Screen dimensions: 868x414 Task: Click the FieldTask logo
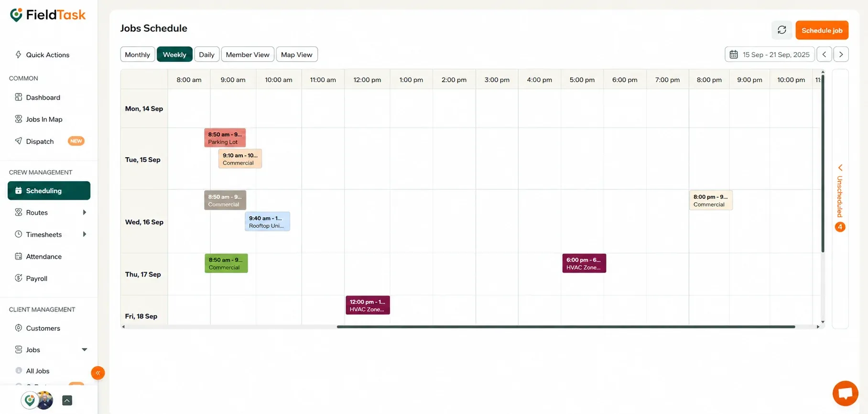click(48, 15)
